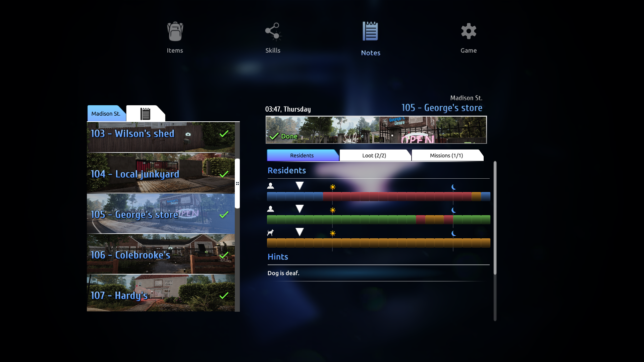
Task: Open the Items panel
Action: tap(174, 38)
